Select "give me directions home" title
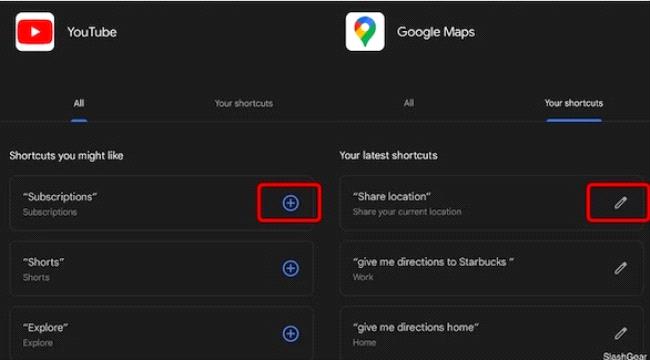Viewport: 650px width, 360px height. [416, 327]
